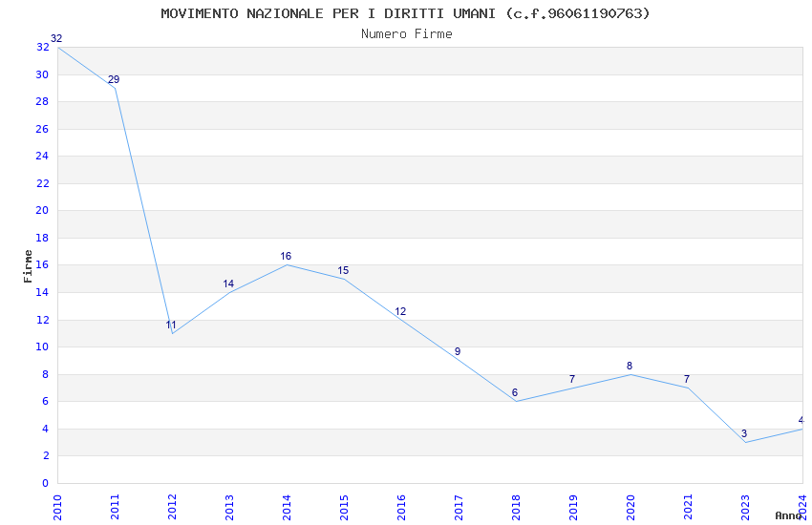This screenshot has height=525, width=812.
Task: Click y-axis tick value 0
Action: pos(46,483)
